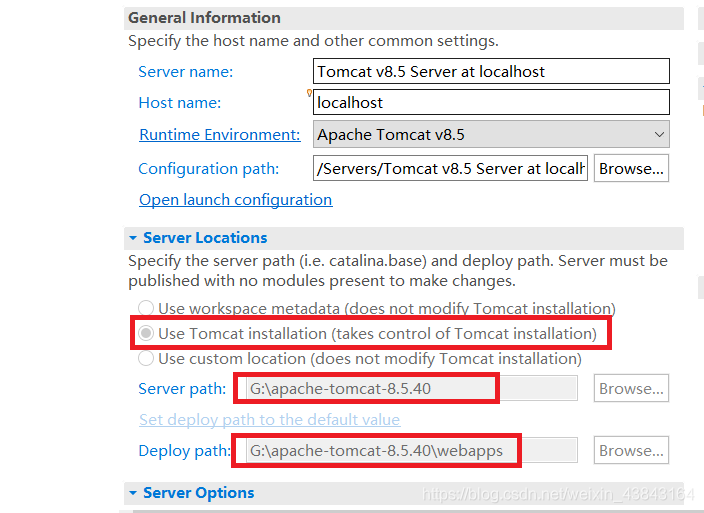
Task: Click 'Specify the host name and other common settings.'
Action: [x=313, y=41]
